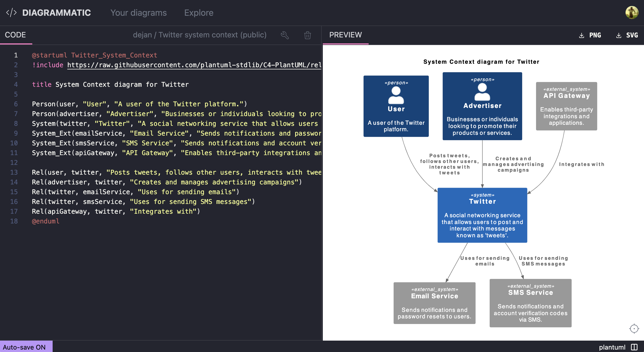The image size is (644, 352).
Task: Click the 'Person(advertiser' code line
Action: pos(177,114)
